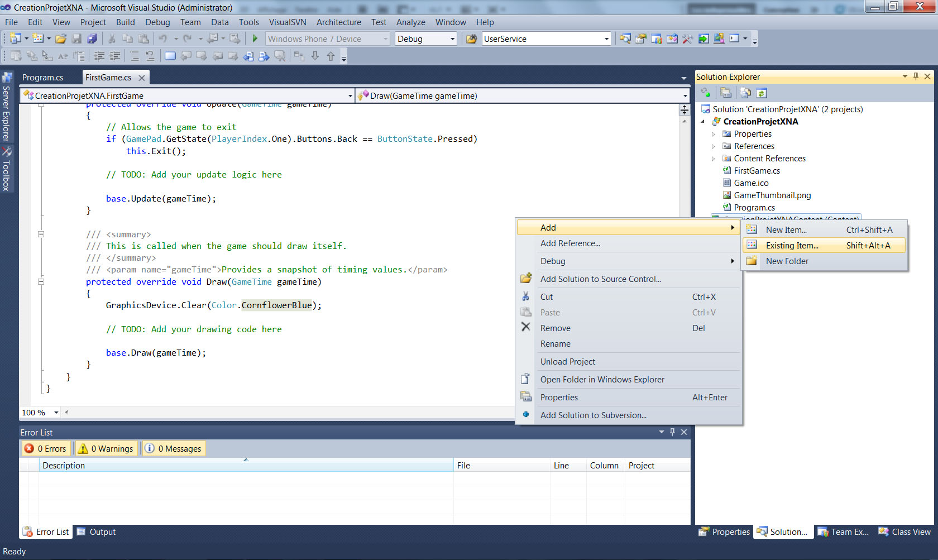The height and width of the screenshot is (560, 938).
Task: Open the Toolbox icon in the main toolbar
Action: pos(687,39)
